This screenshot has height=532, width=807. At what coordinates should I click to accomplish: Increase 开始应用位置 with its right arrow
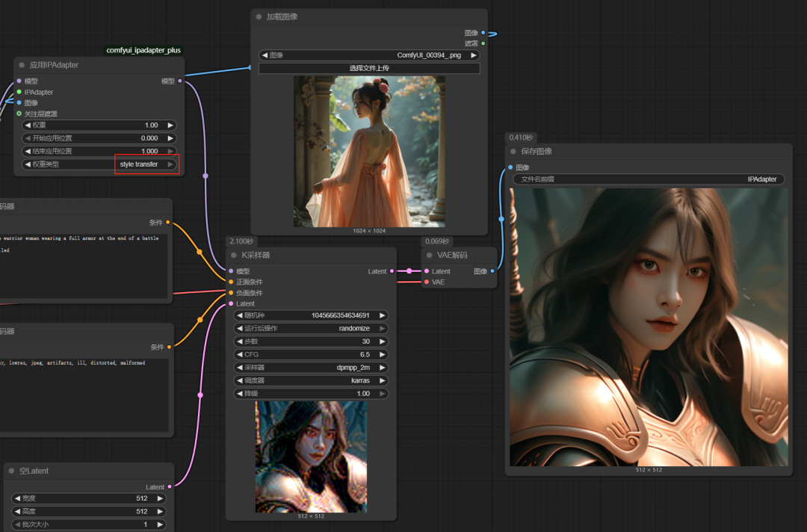click(170, 138)
